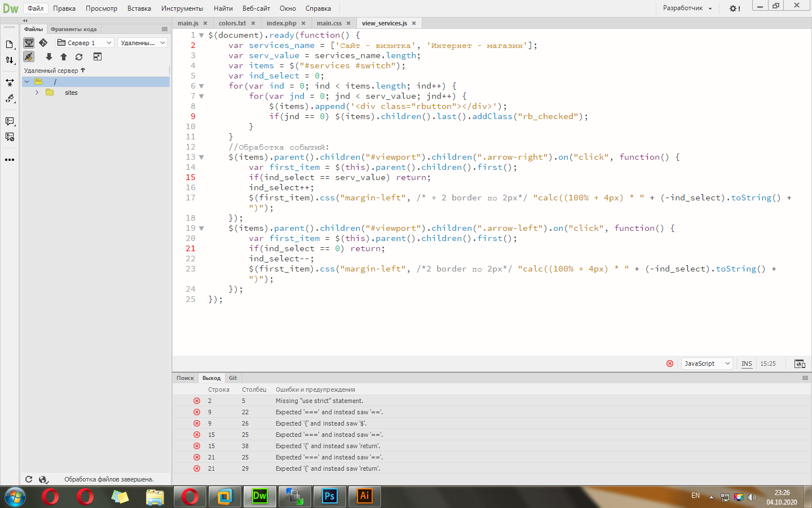Select Missing "use strict" statement error row
Screen dimensions: 812x508
click(x=492, y=401)
